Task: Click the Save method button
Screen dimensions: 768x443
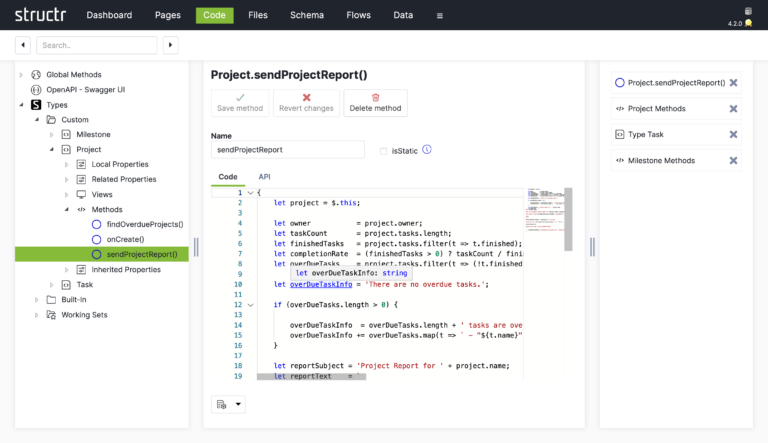Action: (239, 102)
